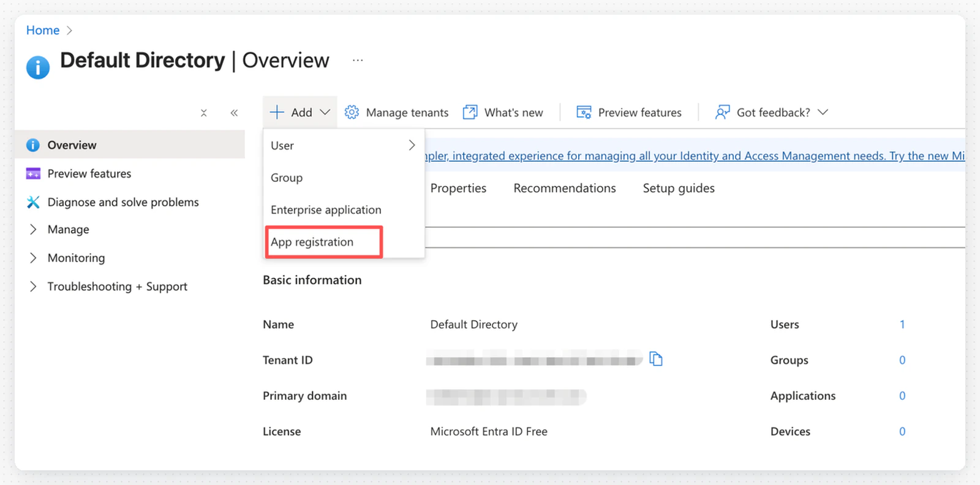Click the Monitoring sidebar label
The image size is (980, 485).
pos(76,258)
